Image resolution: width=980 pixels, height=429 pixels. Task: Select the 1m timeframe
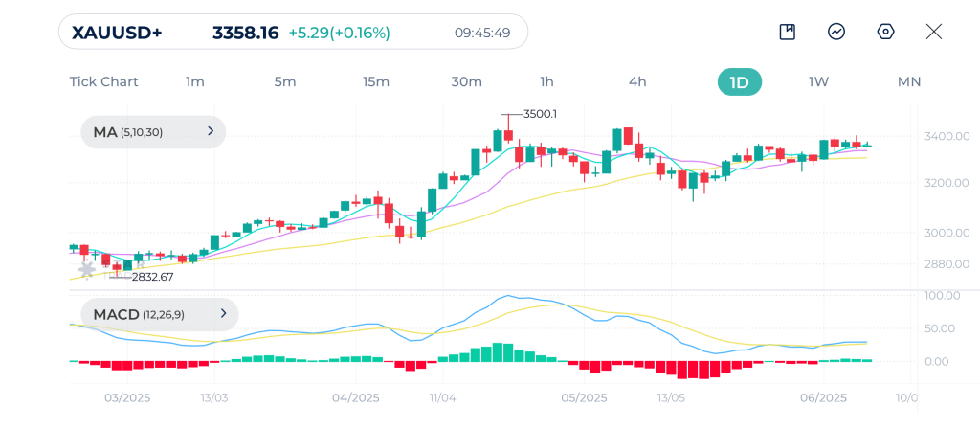pos(195,81)
